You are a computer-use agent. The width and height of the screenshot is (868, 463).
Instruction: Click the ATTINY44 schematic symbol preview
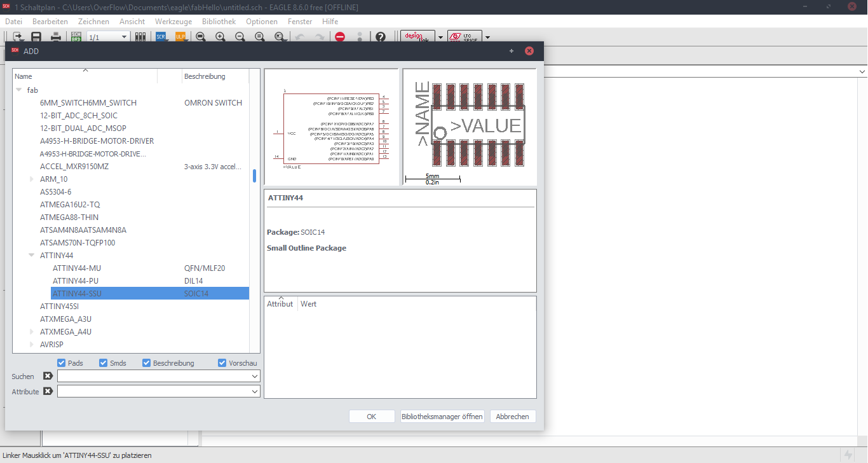click(331, 127)
